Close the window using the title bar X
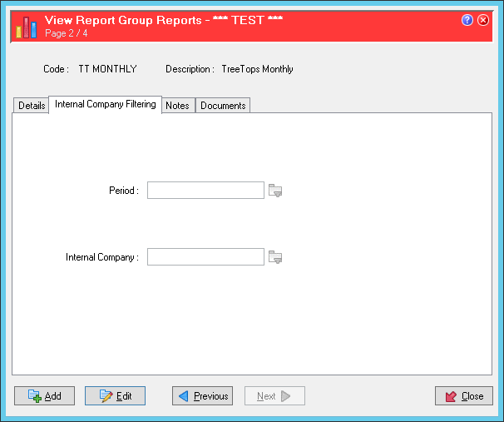The height and width of the screenshot is (422, 504). coord(484,20)
